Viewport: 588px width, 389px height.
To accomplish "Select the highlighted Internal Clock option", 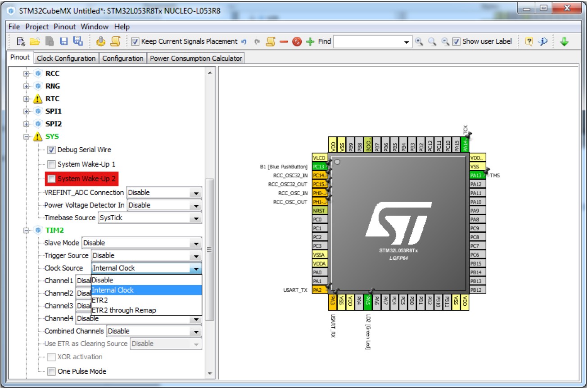I will (146, 290).
